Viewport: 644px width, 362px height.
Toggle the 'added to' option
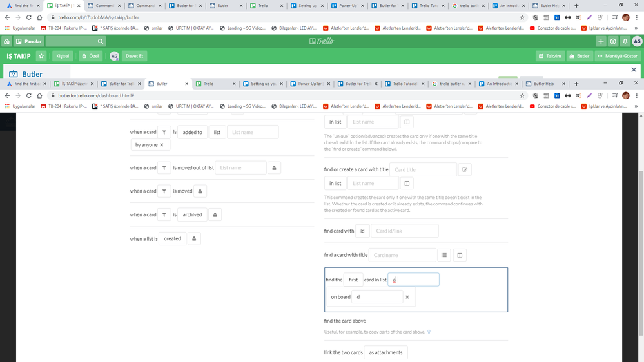(x=192, y=132)
